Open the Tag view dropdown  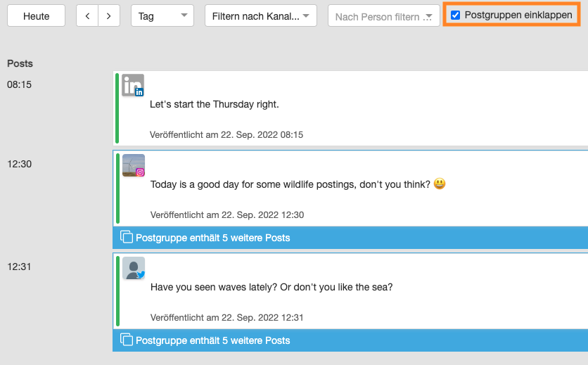(162, 16)
